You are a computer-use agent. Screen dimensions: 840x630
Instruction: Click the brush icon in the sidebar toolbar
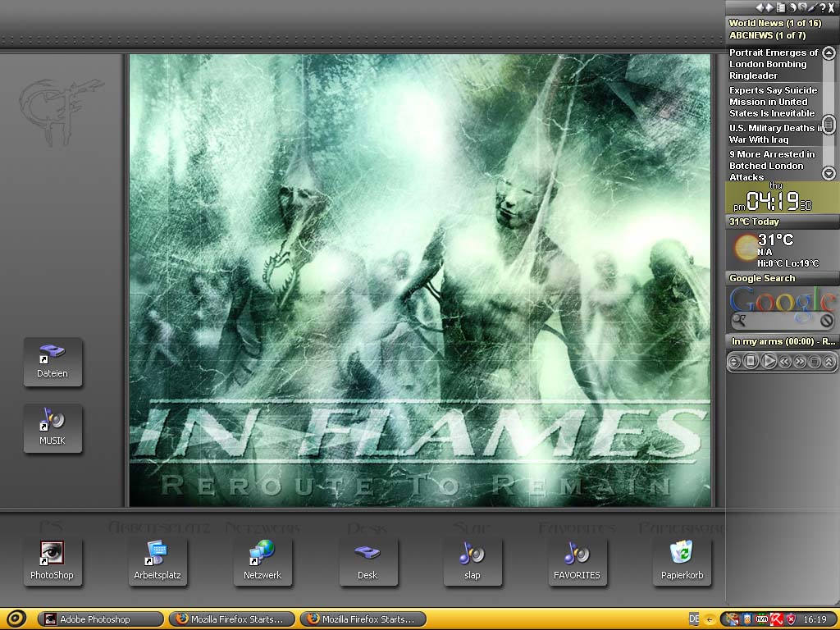pyautogui.click(x=812, y=7)
